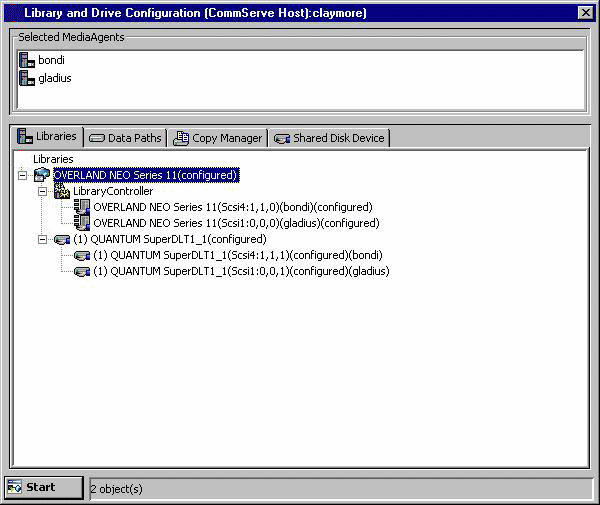Viewport: 600px width, 505px height.
Task: Click the bondi SuperDLT1_1 drive icon
Action: [x=82, y=255]
